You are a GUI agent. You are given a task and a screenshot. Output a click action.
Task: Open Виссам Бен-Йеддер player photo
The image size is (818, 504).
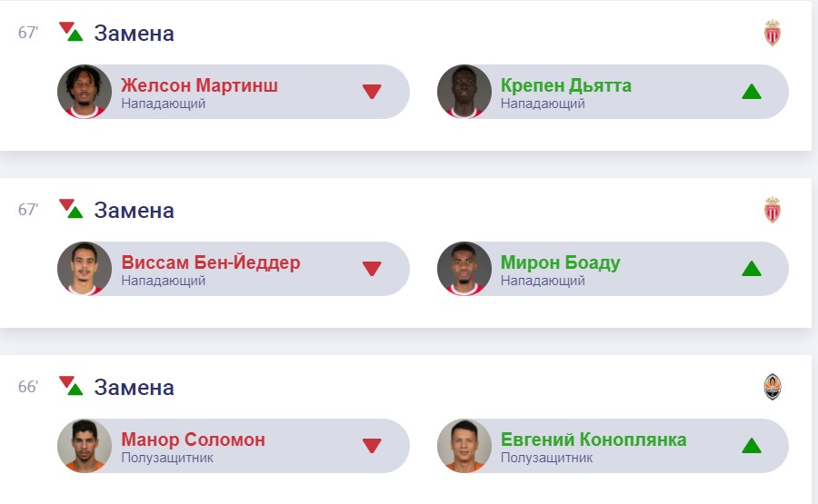tap(85, 269)
